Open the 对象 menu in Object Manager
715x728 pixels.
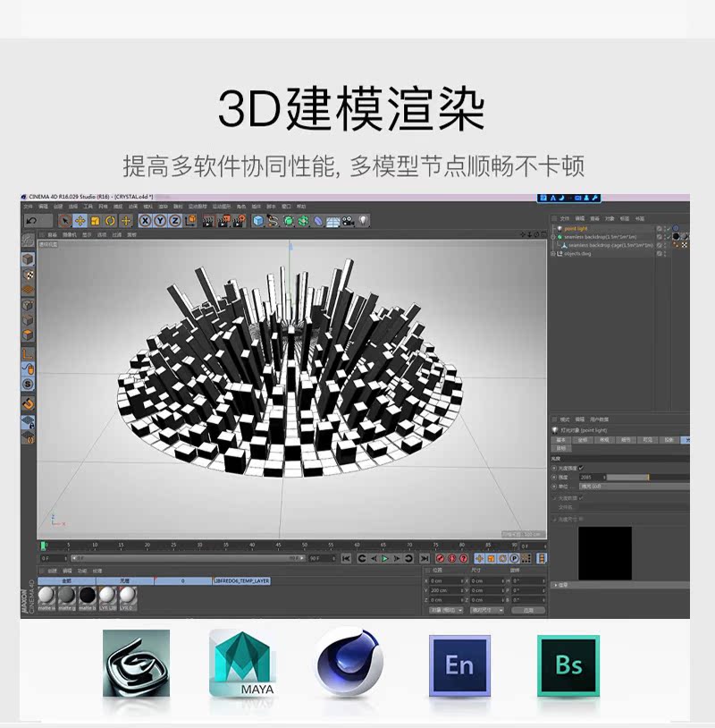pos(610,218)
